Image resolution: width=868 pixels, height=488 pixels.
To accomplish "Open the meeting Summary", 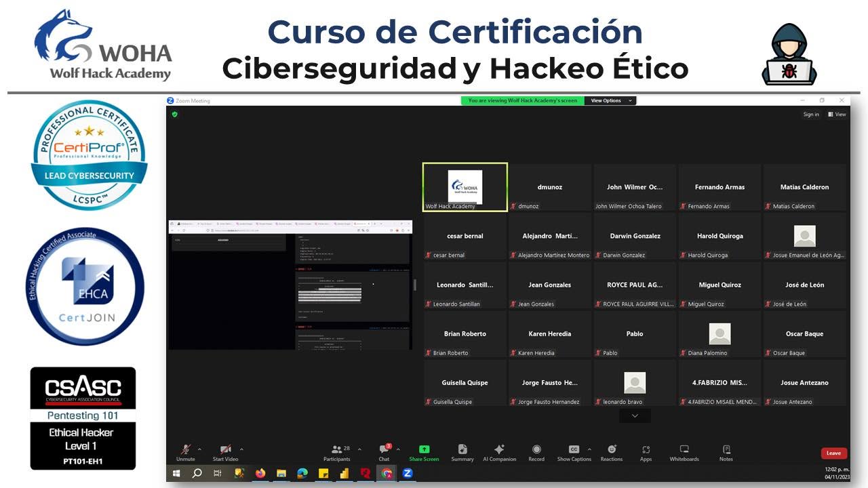I will click(462, 453).
